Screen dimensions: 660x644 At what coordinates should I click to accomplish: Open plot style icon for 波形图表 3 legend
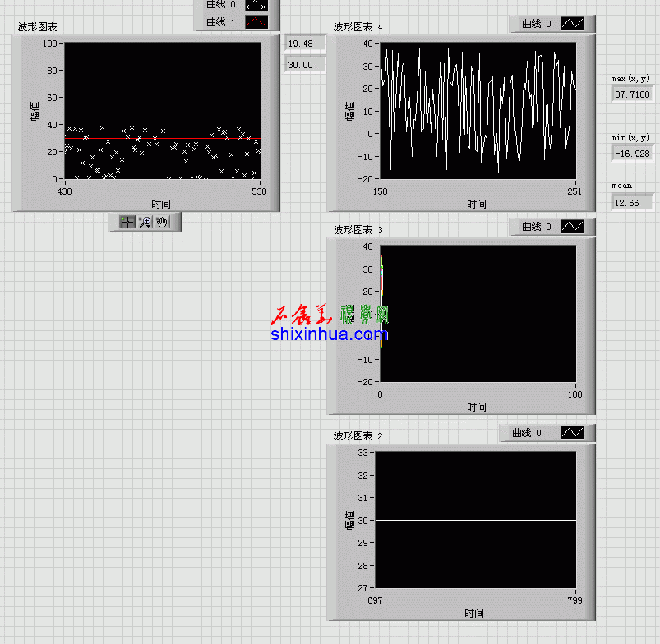coord(572,227)
